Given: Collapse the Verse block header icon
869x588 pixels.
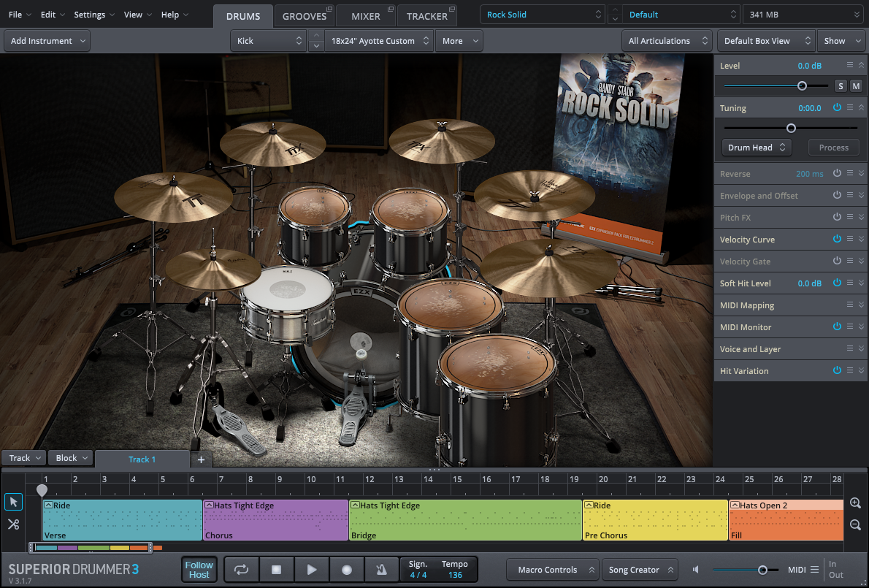Looking at the screenshot, I should coord(48,505).
